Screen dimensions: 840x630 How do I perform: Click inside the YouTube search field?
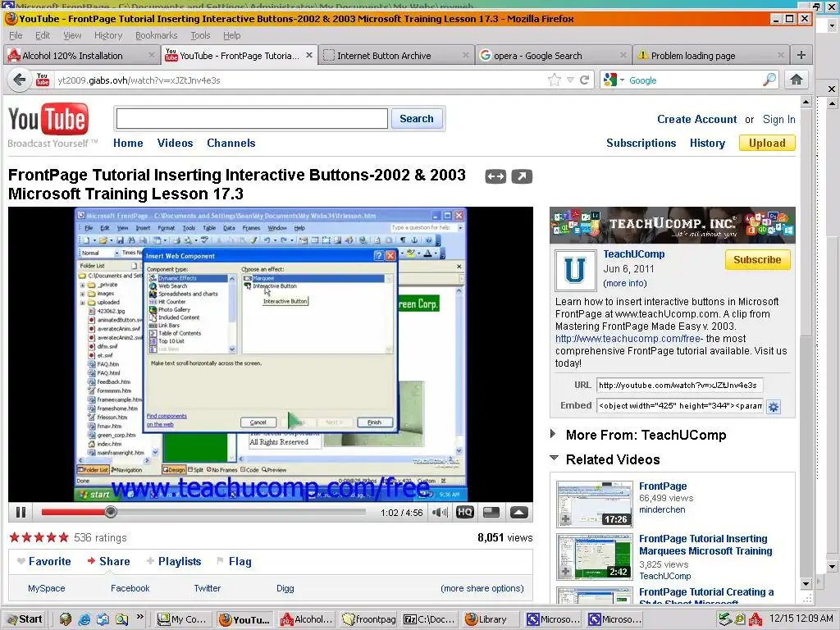252,118
